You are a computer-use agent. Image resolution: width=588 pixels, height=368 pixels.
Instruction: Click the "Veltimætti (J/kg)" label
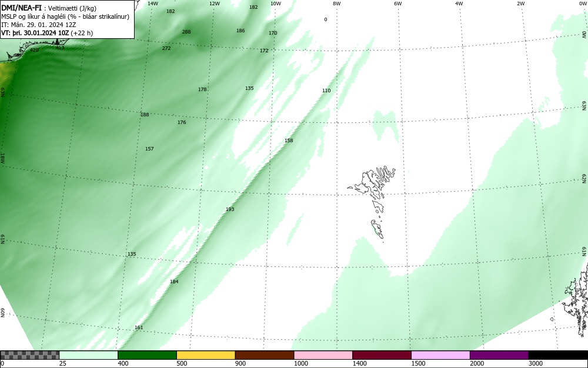coord(72,8)
